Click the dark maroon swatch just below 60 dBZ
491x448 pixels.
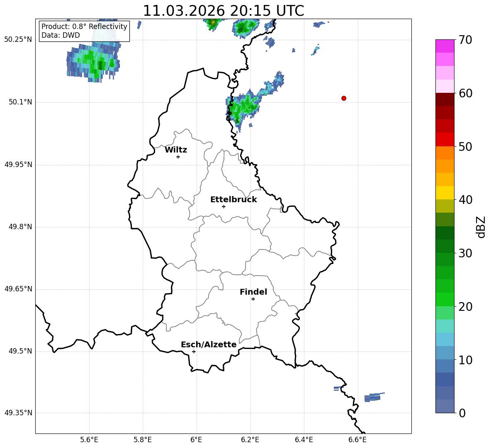click(x=445, y=99)
